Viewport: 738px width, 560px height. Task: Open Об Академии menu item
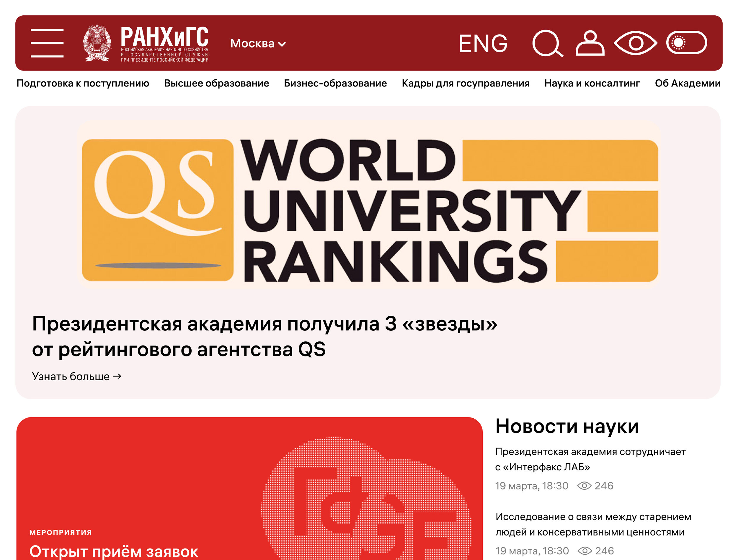(x=687, y=83)
